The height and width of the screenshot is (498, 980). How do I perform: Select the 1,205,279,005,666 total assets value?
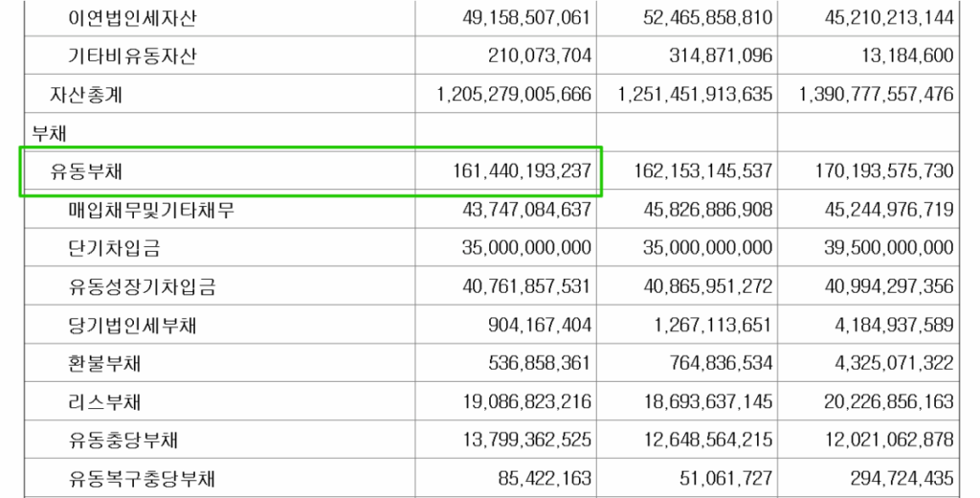[513, 95]
